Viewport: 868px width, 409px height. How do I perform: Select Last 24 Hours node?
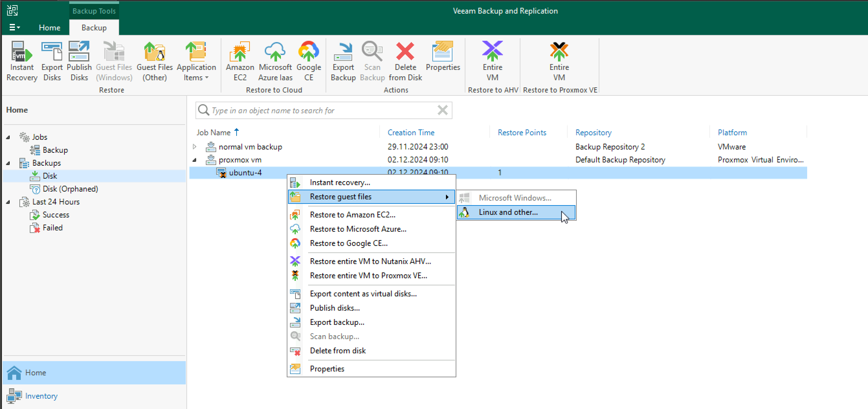pyautogui.click(x=50, y=202)
